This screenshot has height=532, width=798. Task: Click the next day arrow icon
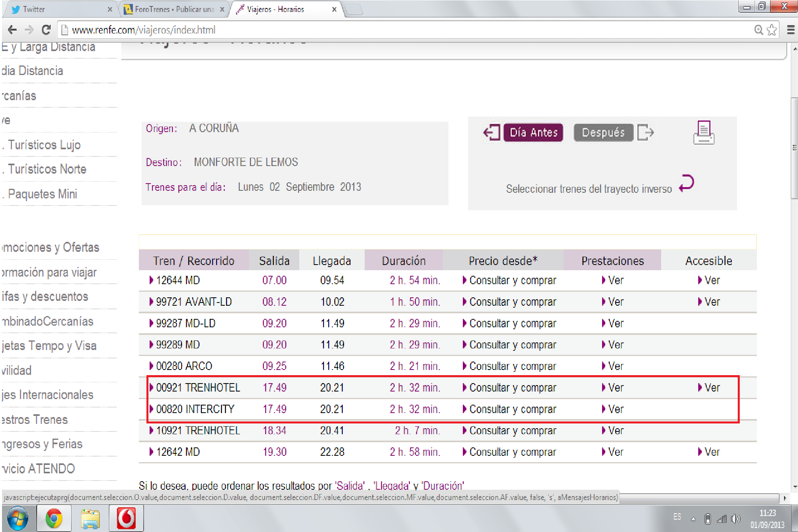coord(645,133)
